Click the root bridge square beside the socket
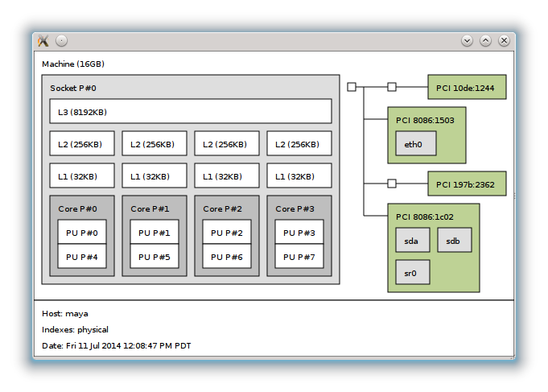Screen dimensions: 548x392 352,87
